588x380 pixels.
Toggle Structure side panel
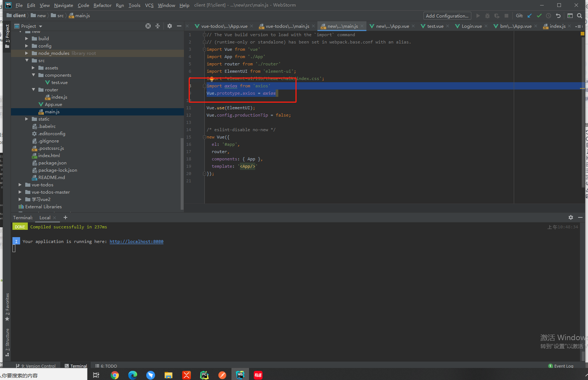click(x=7, y=342)
